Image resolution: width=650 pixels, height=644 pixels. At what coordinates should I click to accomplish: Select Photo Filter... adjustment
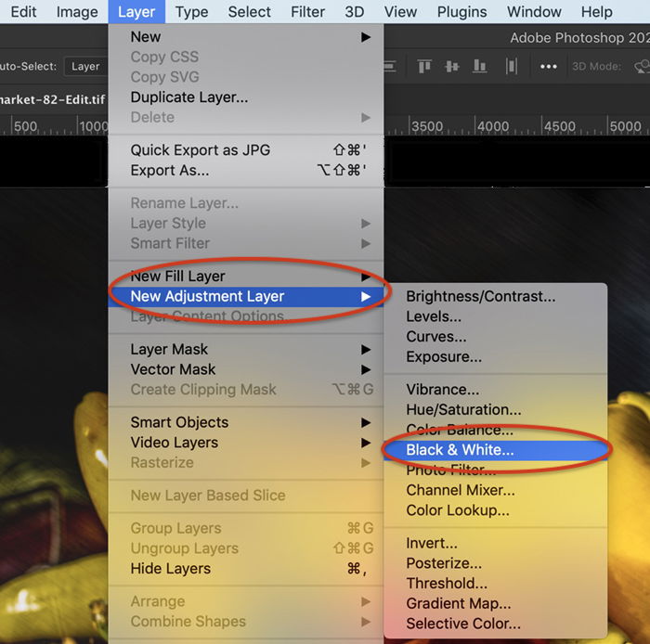(495, 470)
